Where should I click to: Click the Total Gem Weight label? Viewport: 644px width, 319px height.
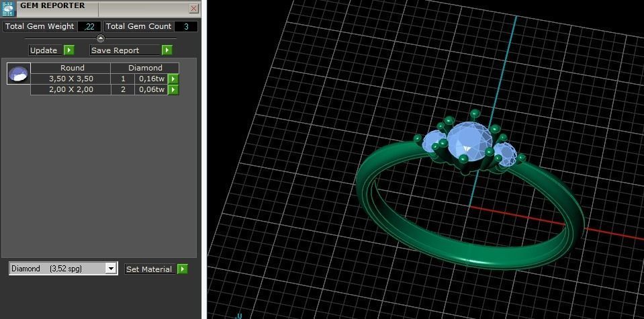pos(40,26)
